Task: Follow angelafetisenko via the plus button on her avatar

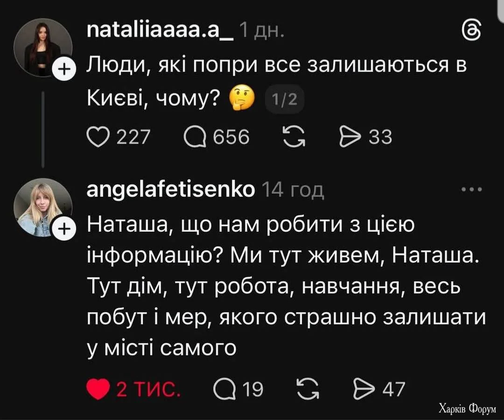Action: 64,228
